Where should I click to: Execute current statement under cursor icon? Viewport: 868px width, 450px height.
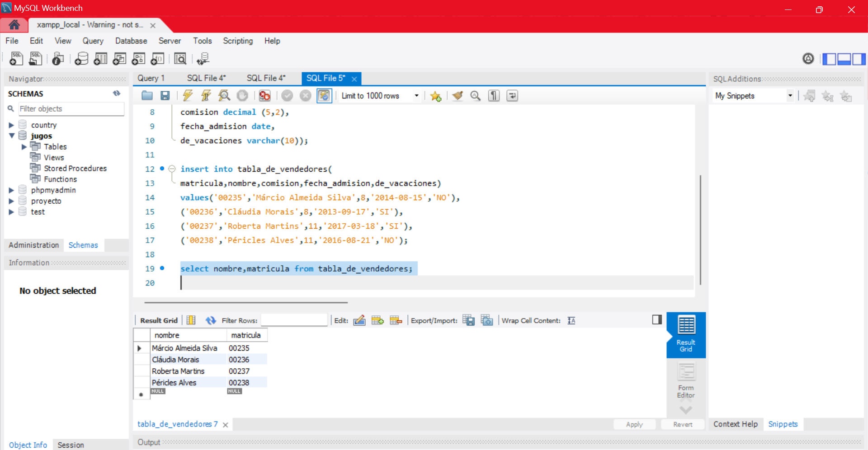point(206,95)
